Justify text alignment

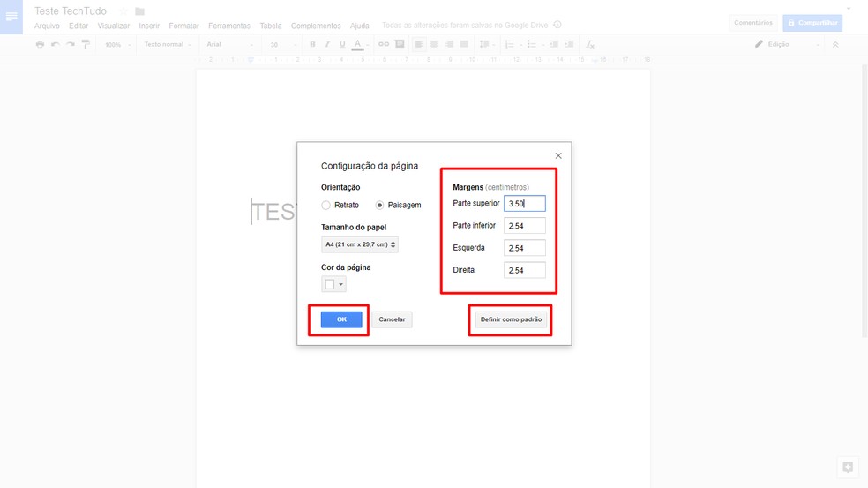(x=464, y=44)
